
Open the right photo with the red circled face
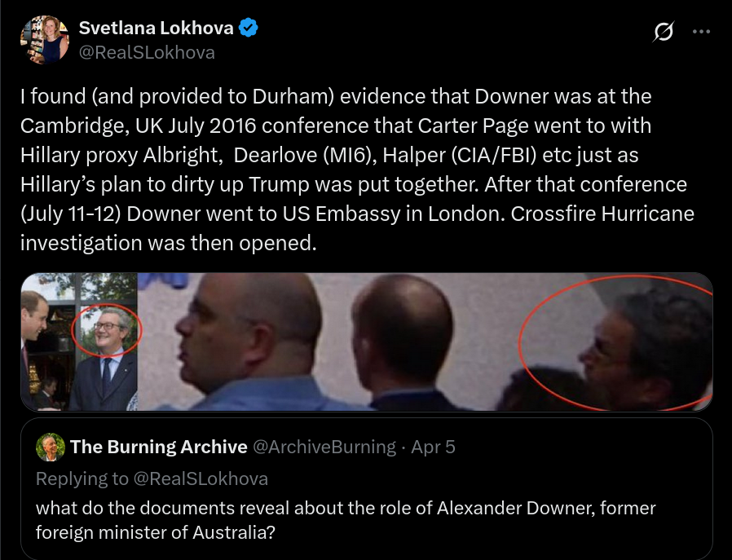426,342
